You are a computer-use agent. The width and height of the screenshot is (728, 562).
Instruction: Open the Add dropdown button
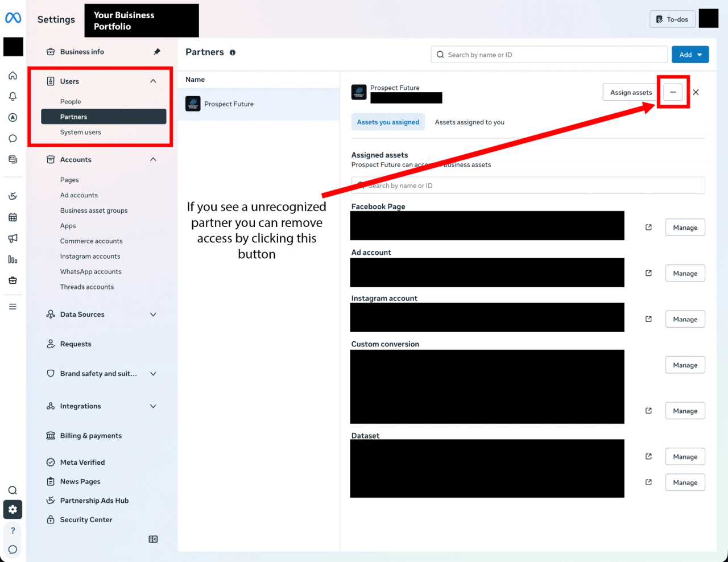click(x=690, y=55)
